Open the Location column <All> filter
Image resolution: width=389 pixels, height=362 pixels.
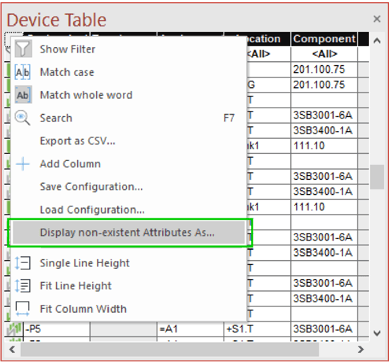click(x=258, y=54)
